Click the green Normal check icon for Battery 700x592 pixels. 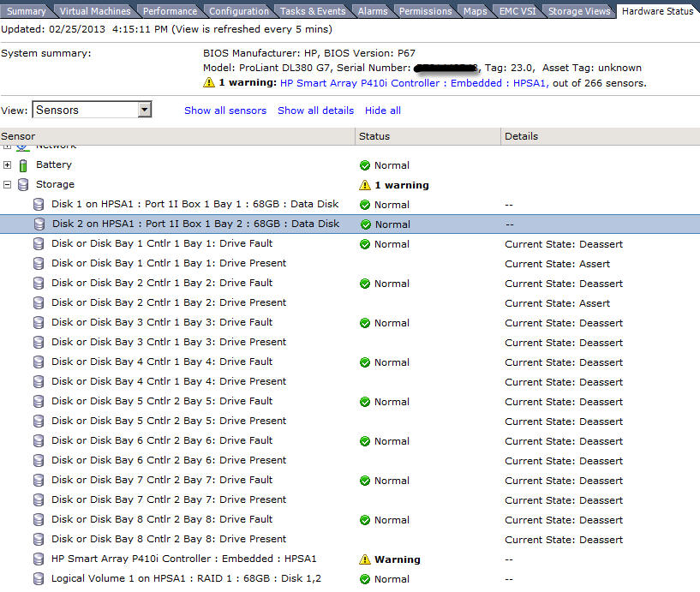(x=365, y=165)
